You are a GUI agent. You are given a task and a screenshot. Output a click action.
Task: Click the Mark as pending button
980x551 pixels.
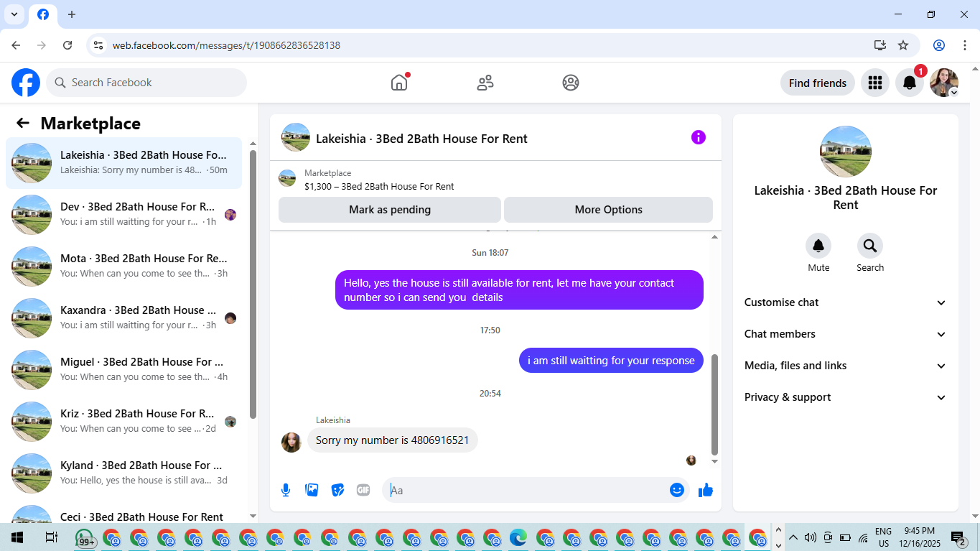390,210
